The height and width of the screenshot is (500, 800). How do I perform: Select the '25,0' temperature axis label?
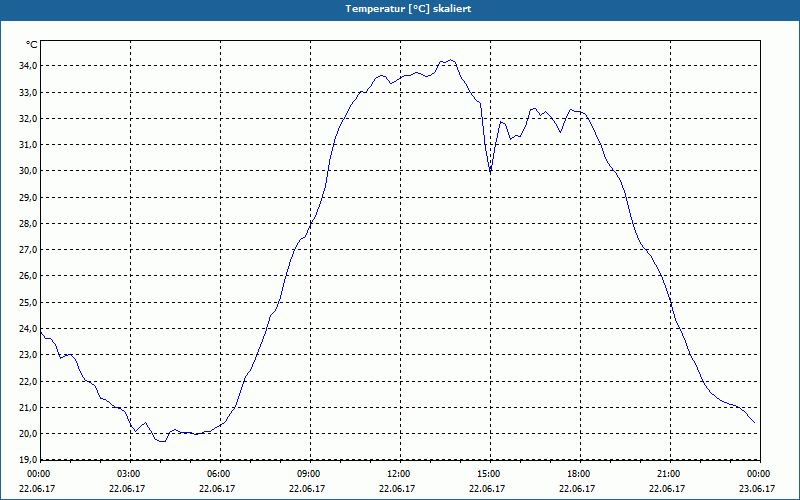pos(28,302)
